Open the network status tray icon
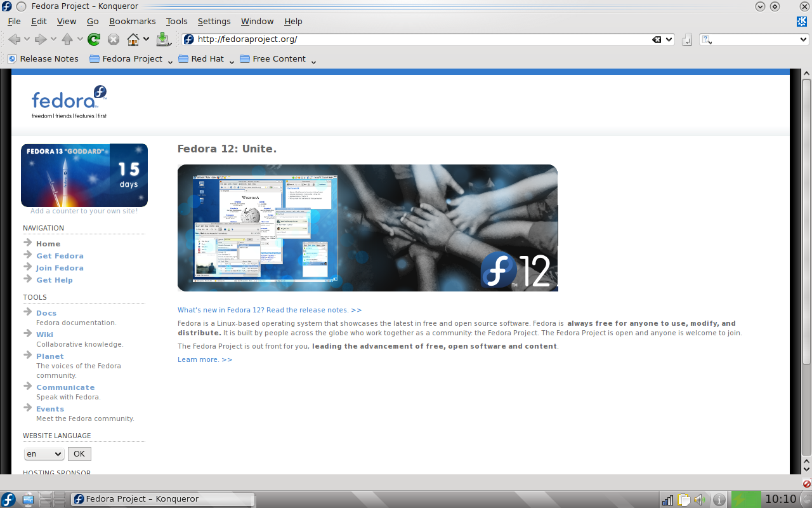This screenshot has width=812, height=508. pyautogui.click(x=667, y=500)
